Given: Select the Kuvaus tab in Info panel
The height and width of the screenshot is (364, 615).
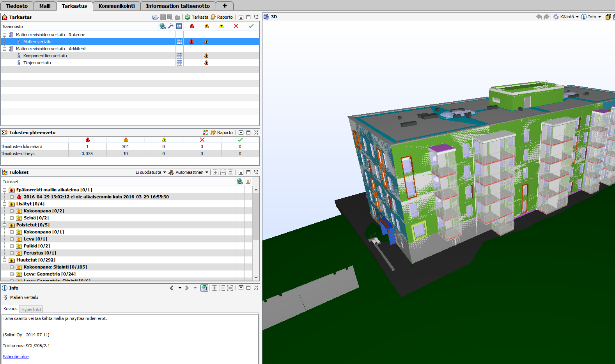Looking at the screenshot, I should pyautogui.click(x=11, y=309).
